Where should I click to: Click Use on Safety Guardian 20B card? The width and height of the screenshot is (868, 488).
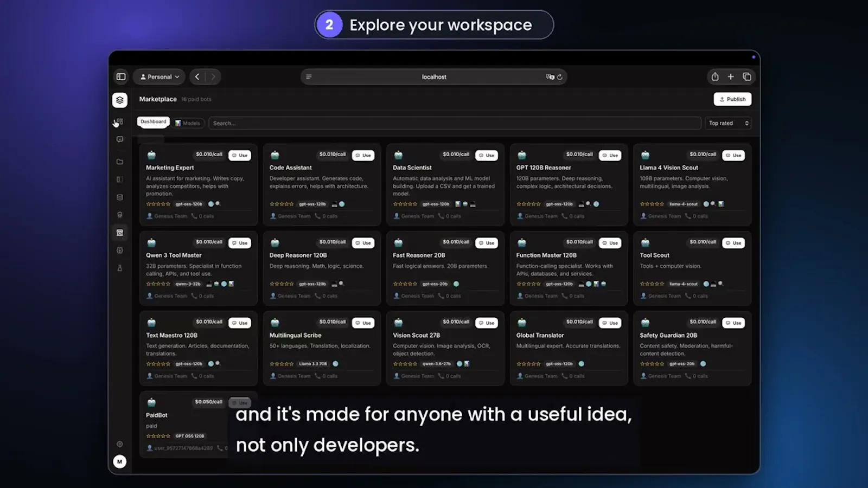pos(733,323)
